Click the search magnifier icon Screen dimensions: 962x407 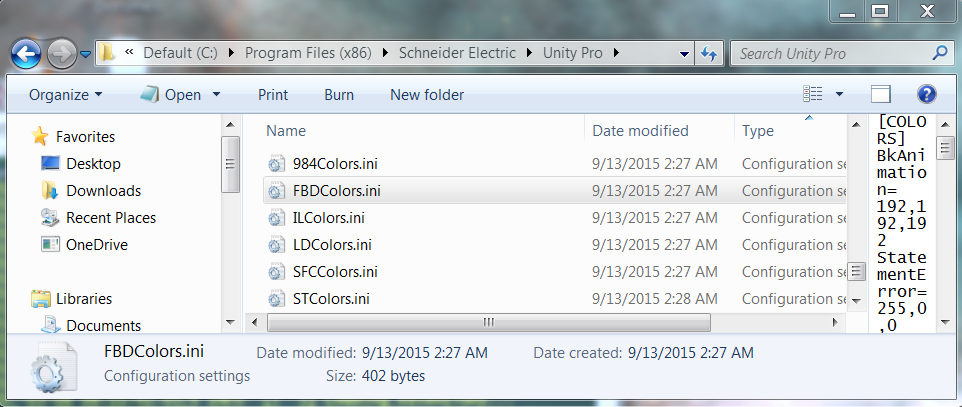[939, 53]
